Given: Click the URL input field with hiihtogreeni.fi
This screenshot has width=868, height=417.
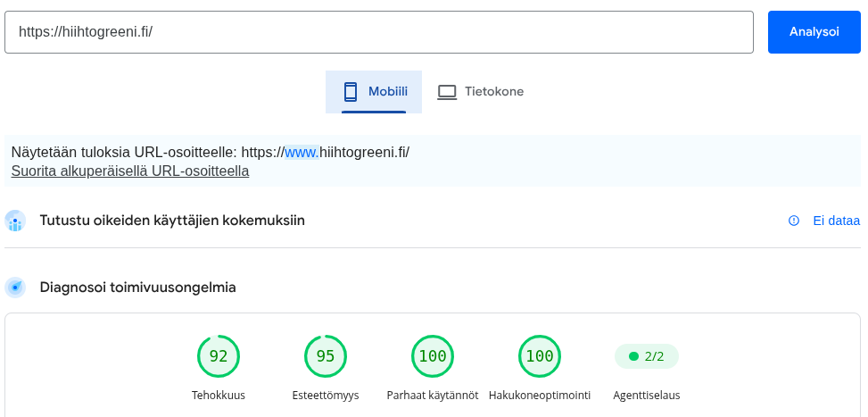Looking at the screenshot, I should click(x=378, y=32).
